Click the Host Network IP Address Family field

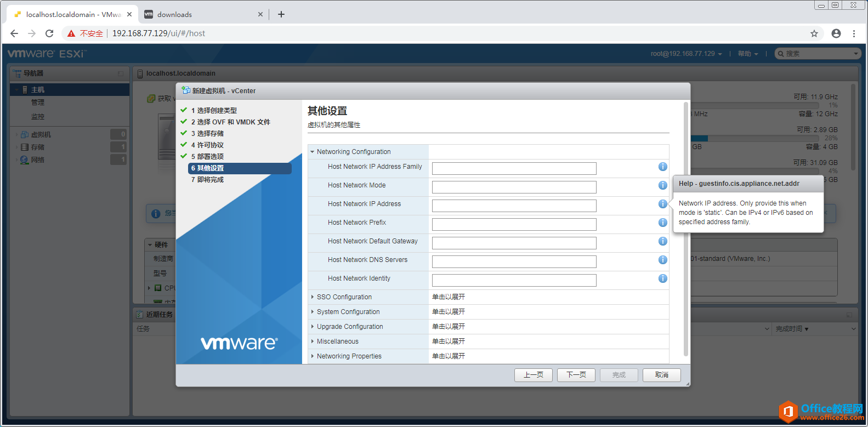514,168
